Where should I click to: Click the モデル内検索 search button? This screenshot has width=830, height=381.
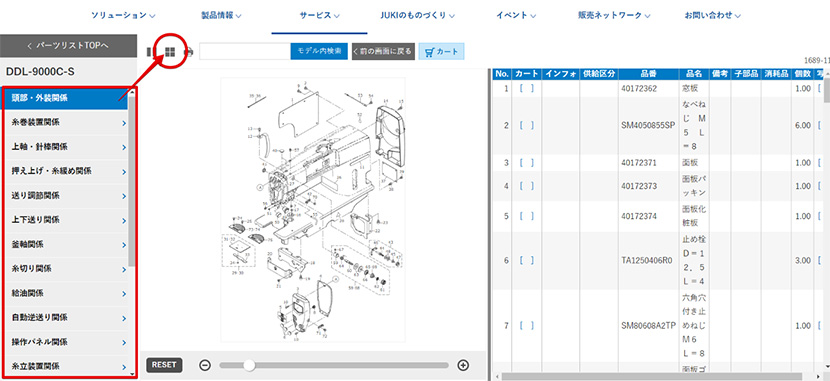point(319,51)
